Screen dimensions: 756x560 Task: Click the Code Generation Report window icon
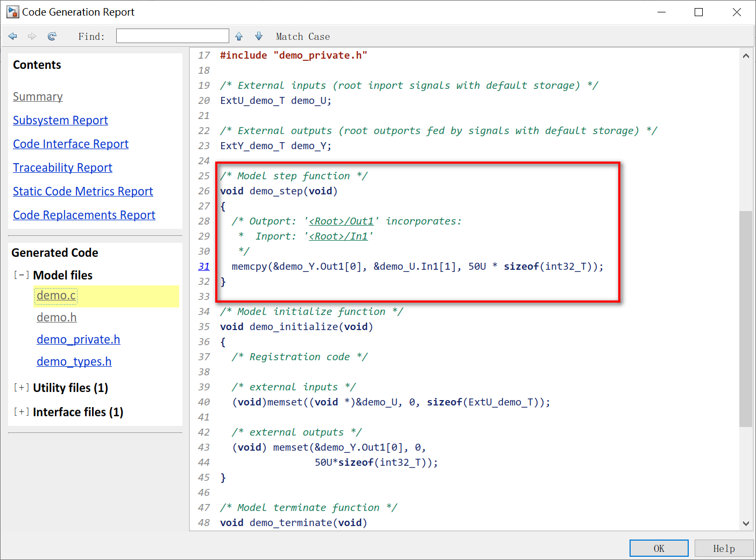click(12, 12)
